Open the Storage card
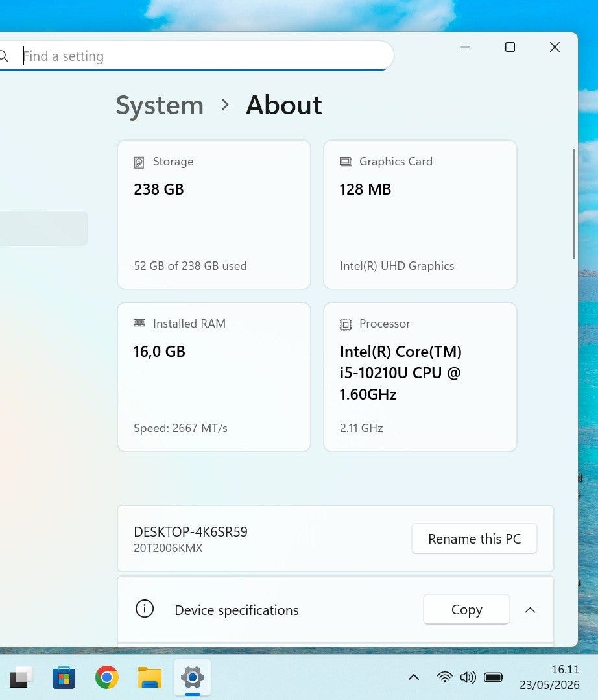The width and height of the screenshot is (598, 700). click(214, 215)
